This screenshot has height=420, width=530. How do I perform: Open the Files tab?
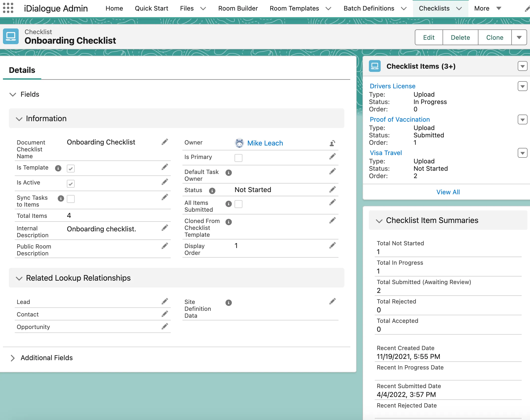[187, 8]
